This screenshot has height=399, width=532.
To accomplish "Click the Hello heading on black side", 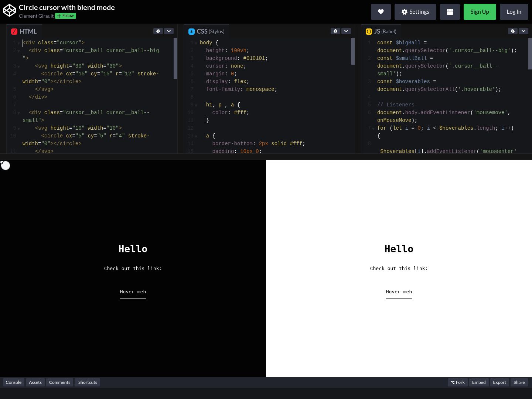I will pos(133,249).
